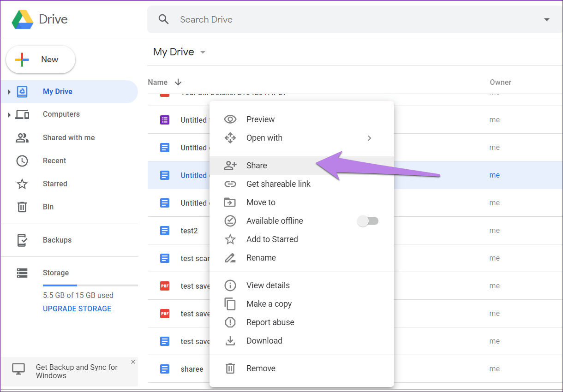Click the Preview eye icon
563x392 pixels.
[230, 119]
